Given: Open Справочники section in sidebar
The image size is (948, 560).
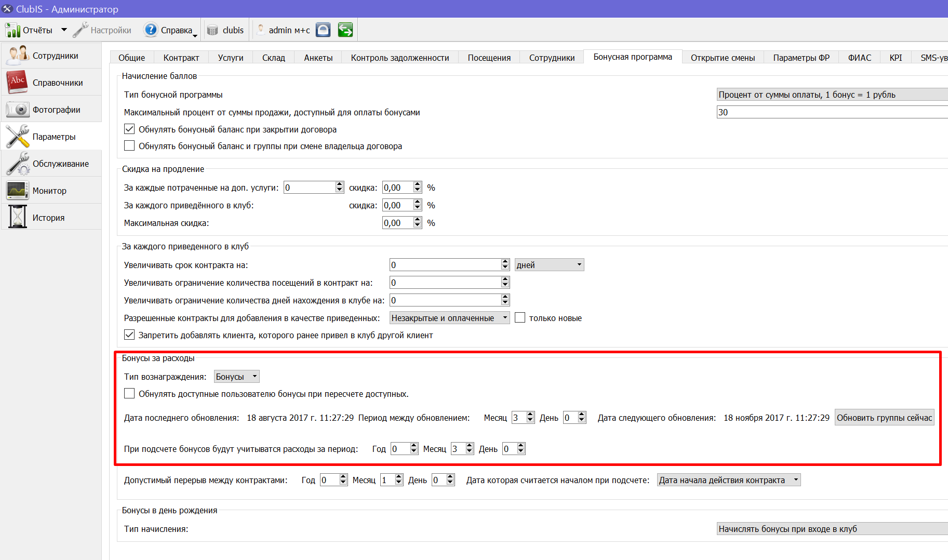Looking at the screenshot, I should pos(51,83).
